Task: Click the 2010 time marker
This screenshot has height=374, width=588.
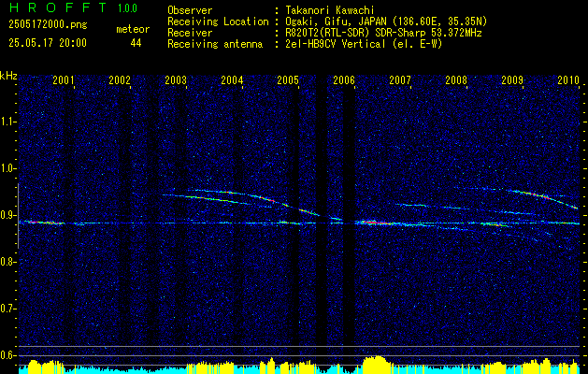Action: (568, 79)
